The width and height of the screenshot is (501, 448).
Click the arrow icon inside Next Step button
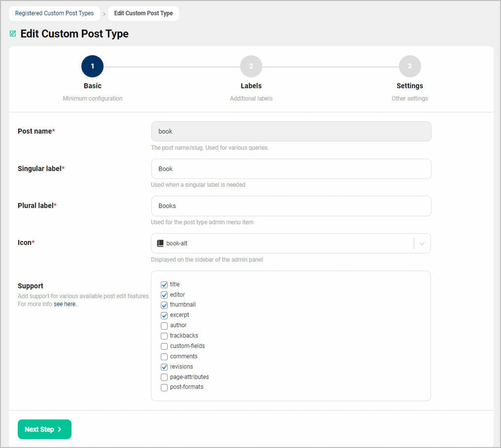click(58, 429)
